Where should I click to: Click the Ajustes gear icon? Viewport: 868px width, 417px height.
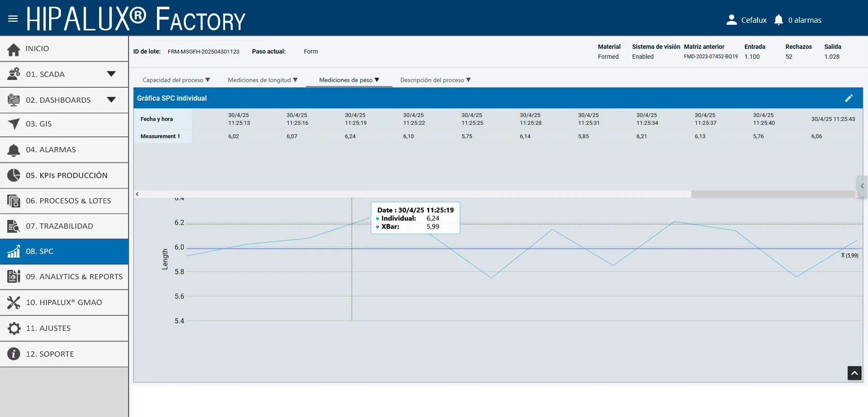pos(14,328)
